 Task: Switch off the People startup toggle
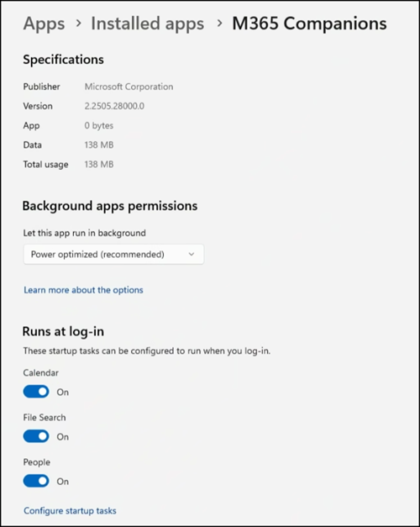point(36,481)
